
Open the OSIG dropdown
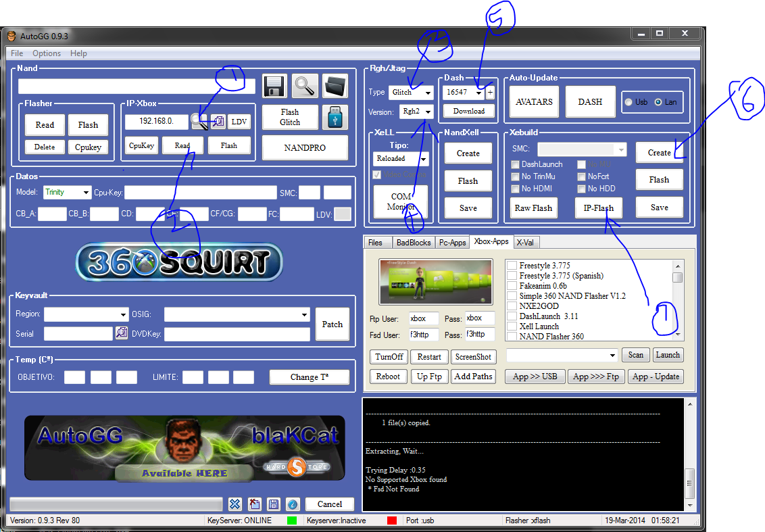tap(237, 314)
